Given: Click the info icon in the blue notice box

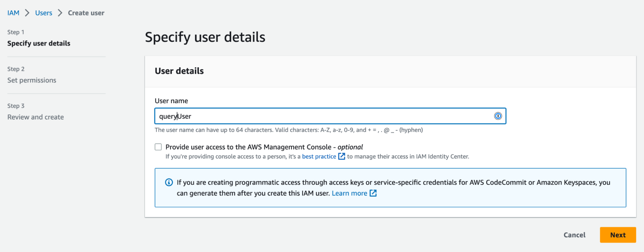Looking at the screenshot, I should [x=169, y=182].
